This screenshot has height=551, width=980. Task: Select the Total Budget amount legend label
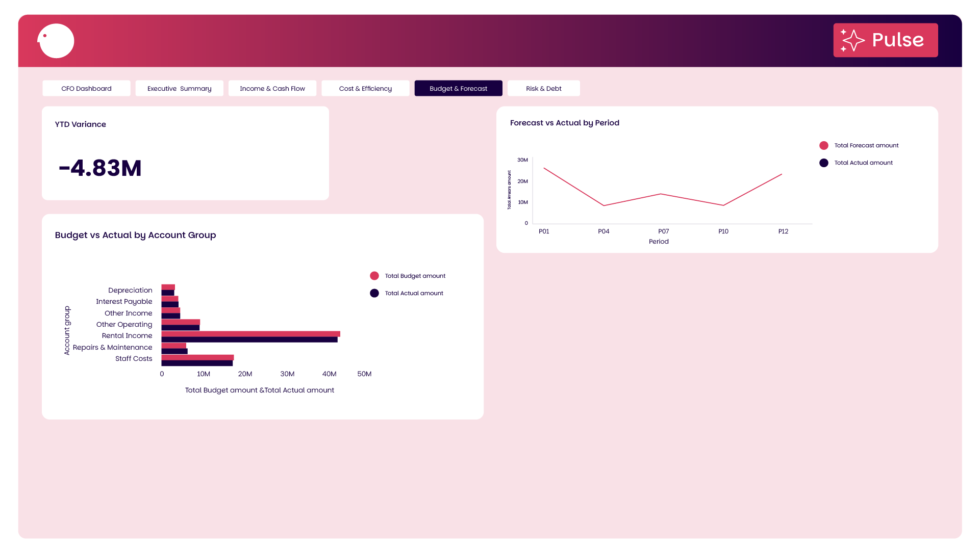[x=415, y=276]
